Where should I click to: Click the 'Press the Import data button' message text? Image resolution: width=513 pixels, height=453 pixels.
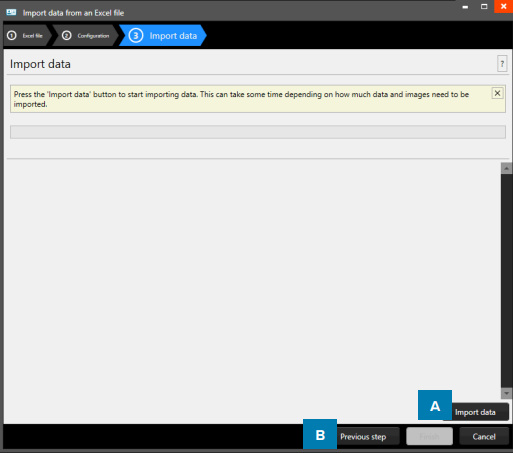pyautogui.click(x=241, y=99)
